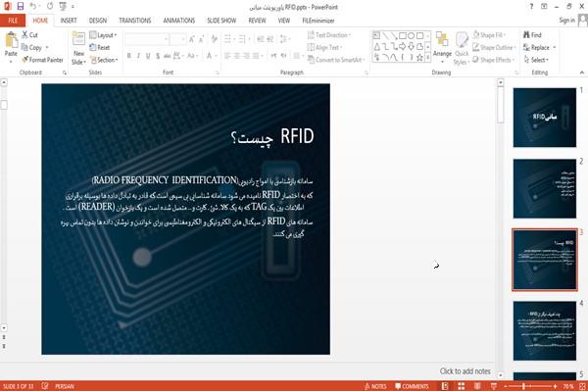Click the Paste clipboard icon
Screen dimensions: 588x391
11,39
